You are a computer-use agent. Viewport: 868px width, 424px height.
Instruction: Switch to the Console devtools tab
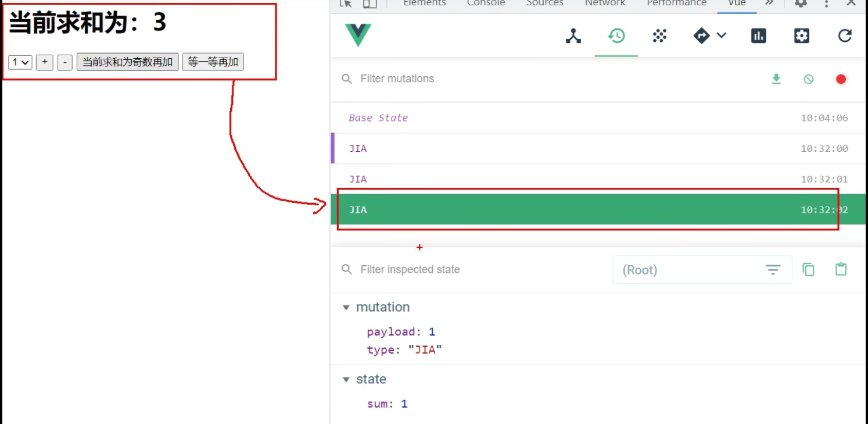pos(486,3)
